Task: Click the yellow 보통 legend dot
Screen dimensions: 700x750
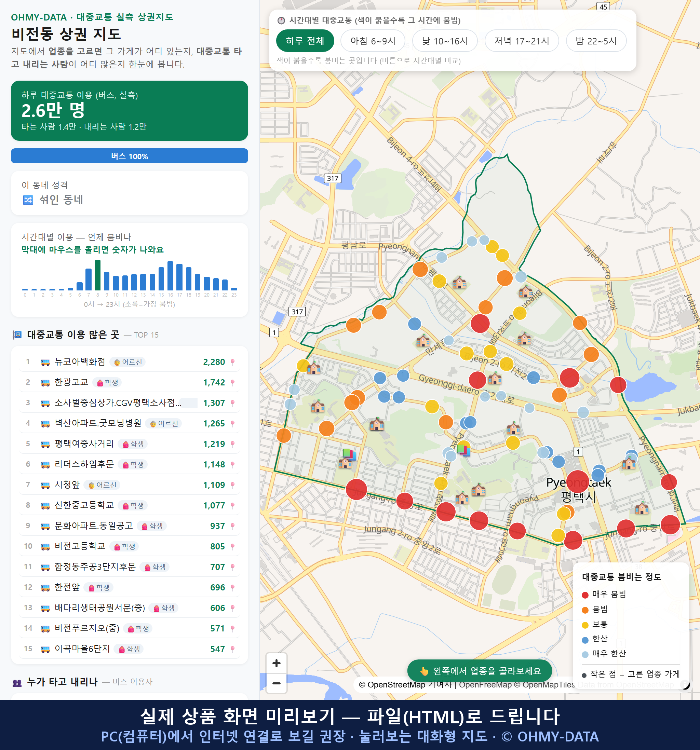Action: [x=585, y=625]
